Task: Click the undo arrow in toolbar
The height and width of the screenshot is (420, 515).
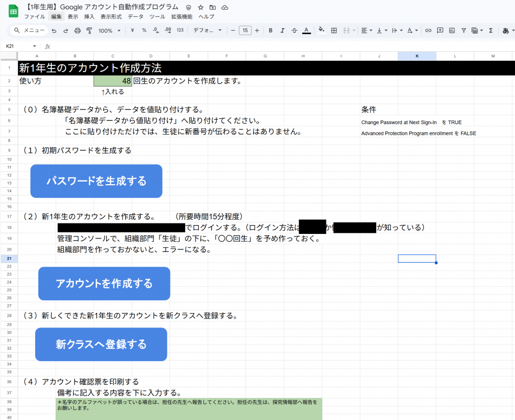Action: (x=54, y=31)
